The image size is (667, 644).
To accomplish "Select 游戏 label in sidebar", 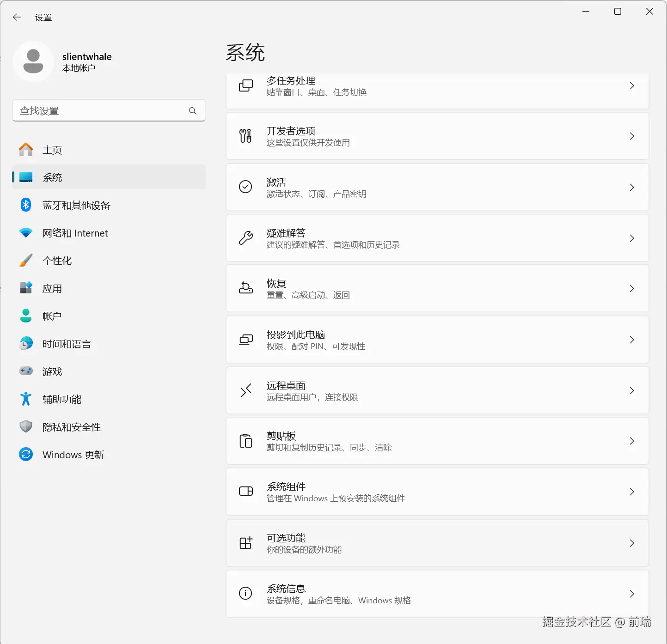I will 52,371.
